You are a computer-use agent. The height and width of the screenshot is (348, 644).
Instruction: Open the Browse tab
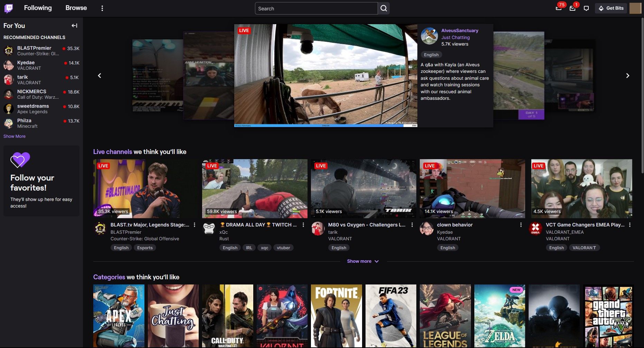[x=76, y=8]
